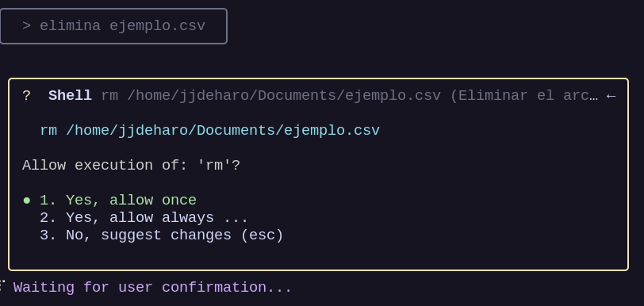Click the "Allow execution of: 'rm'?" prompt
Viewport: 644px width, 306px height.
(x=131, y=165)
